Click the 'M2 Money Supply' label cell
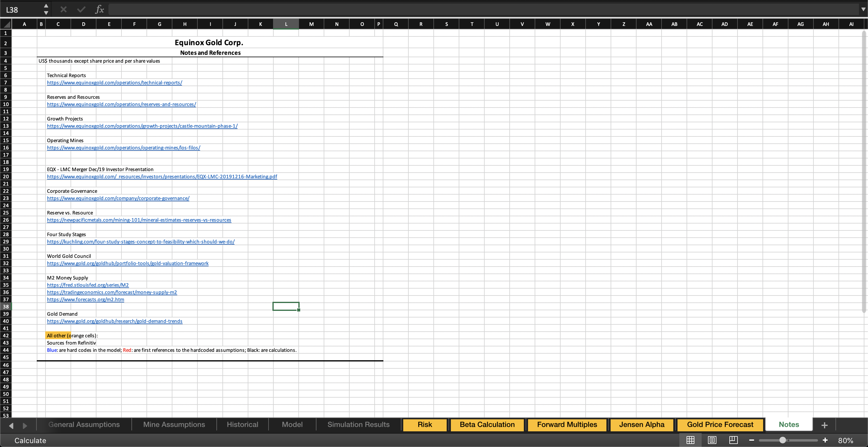Screen dimensions: 868x447 tap(68, 278)
